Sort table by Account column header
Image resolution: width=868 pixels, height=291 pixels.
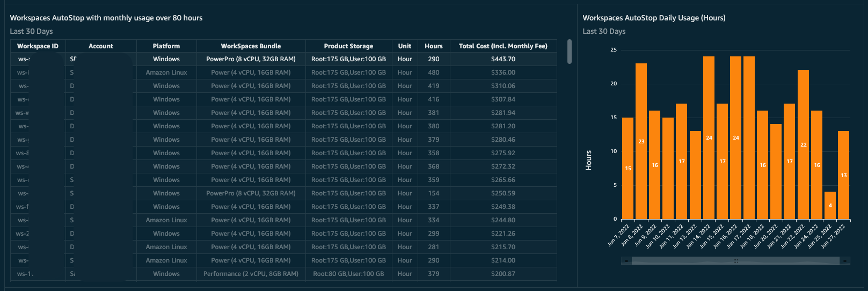[x=101, y=46]
